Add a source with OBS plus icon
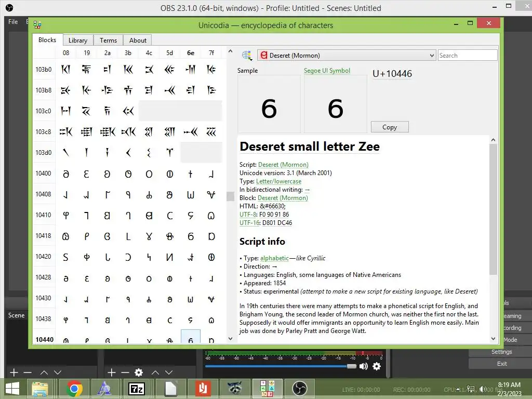This screenshot has height=399, width=532. (111, 373)
